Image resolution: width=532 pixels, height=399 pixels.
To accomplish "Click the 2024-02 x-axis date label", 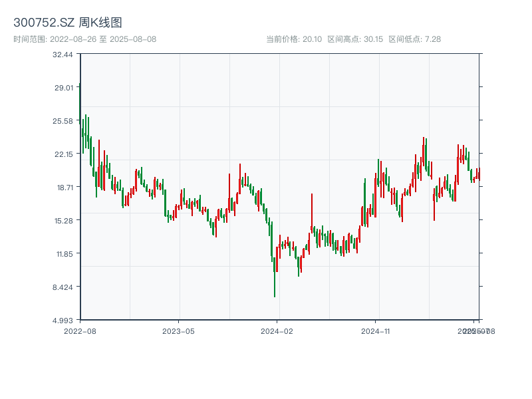I will point(277,331).
